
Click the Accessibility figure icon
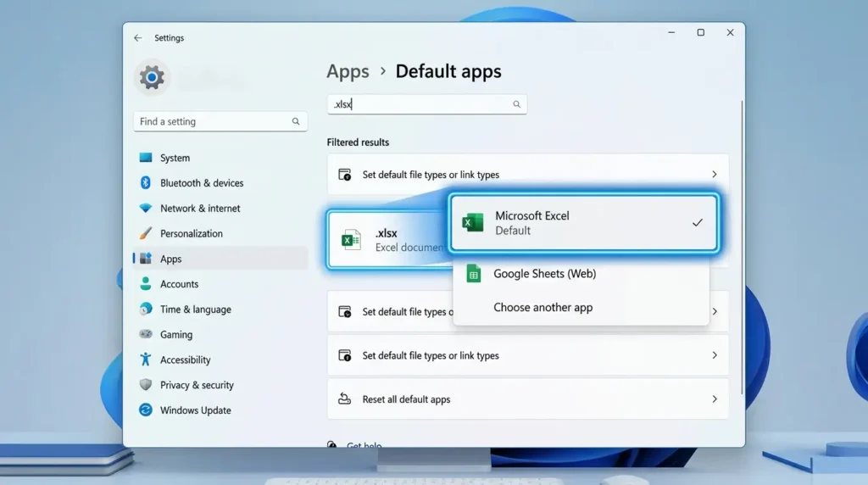pyautogui.click(x=146, y=360)
